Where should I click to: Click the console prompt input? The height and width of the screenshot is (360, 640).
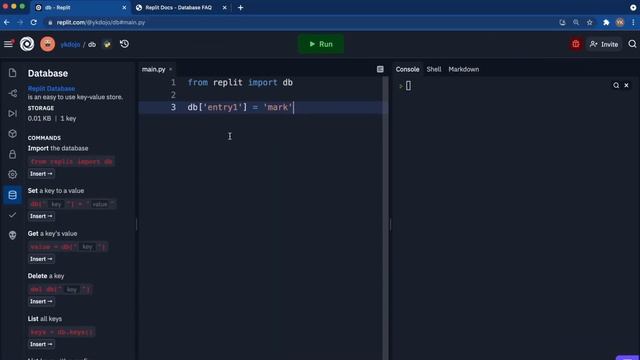[x=408, y=86]
